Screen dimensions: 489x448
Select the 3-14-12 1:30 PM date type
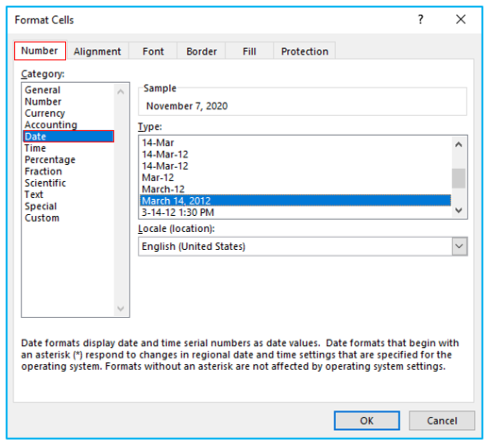[x=295, y=212]
